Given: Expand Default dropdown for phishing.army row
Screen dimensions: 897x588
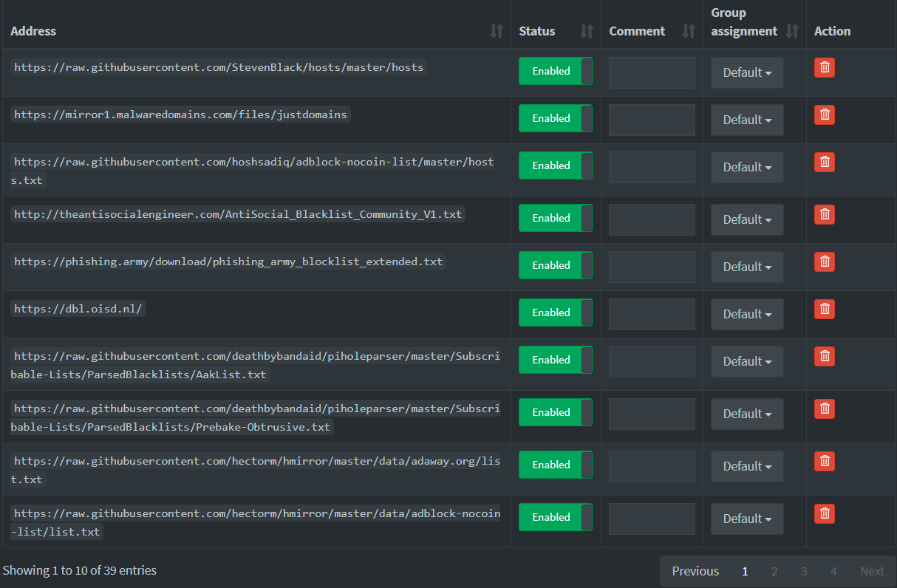Looking at the screenshot, I should [x=747, y=267].
